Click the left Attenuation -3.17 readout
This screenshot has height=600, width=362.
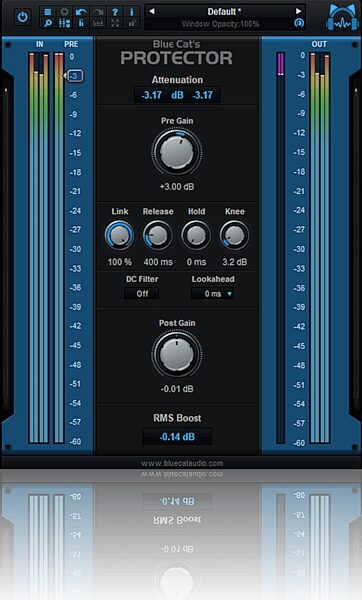(x=152, y=95)
